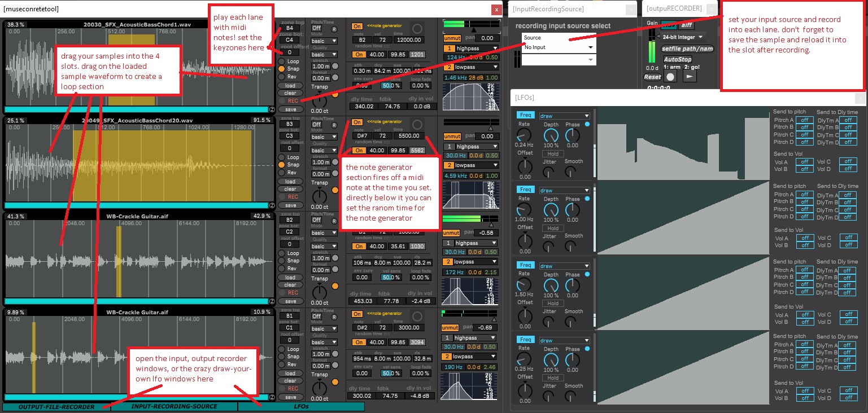The image size is (868, 413).
Task: Click the pan value field in first lane
Action: pos(486,38)
